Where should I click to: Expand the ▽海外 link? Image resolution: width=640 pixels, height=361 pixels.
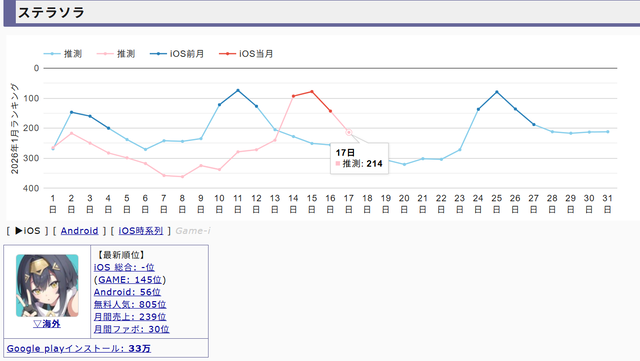(47, 324)
